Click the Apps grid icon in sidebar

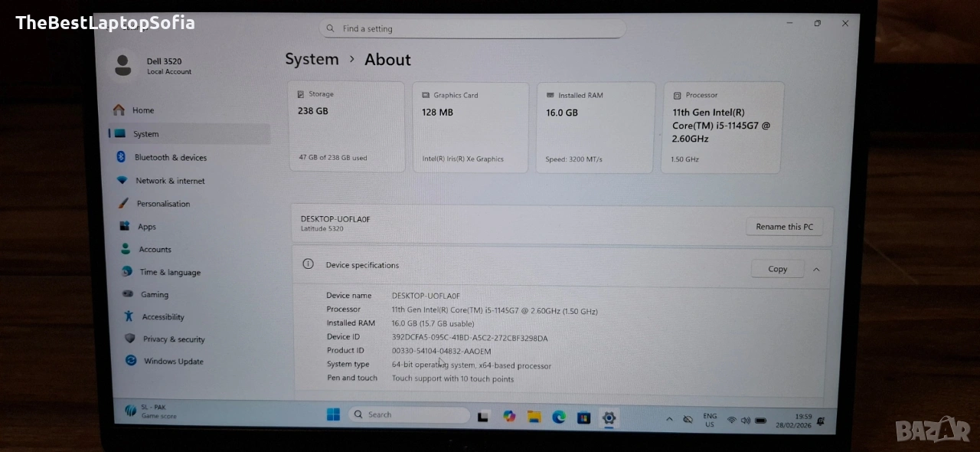[x=124, y=226]
